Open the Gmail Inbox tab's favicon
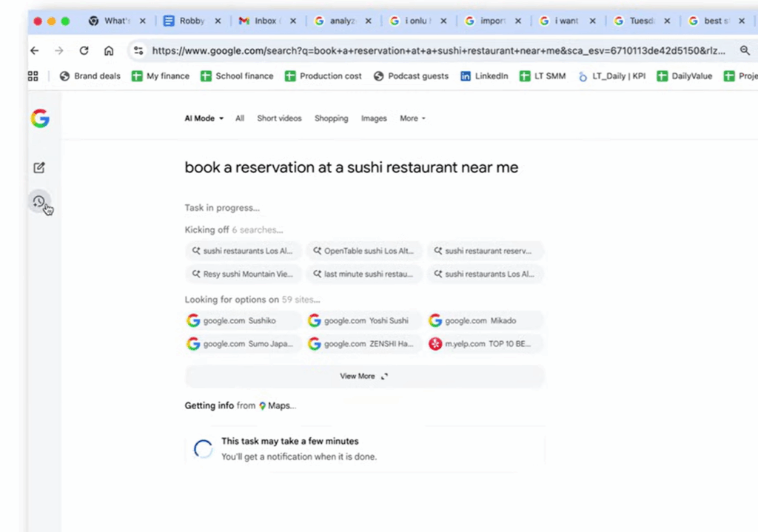 tap(243, 21)
